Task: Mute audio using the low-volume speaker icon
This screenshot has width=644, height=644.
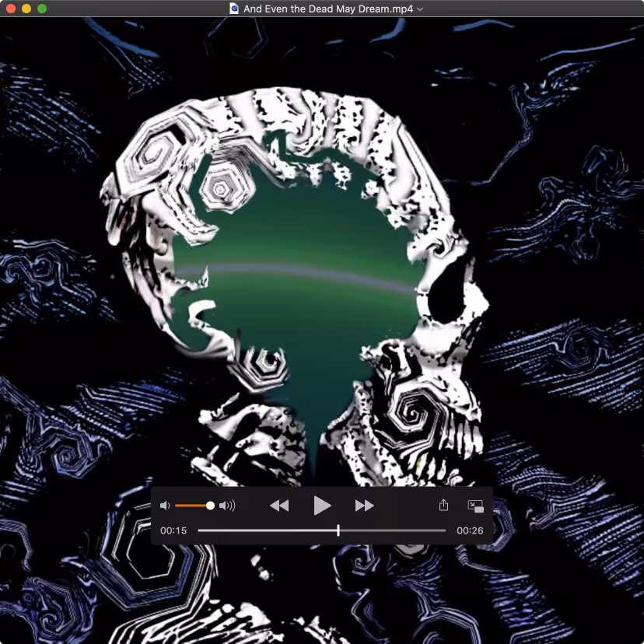Action: 165,506
